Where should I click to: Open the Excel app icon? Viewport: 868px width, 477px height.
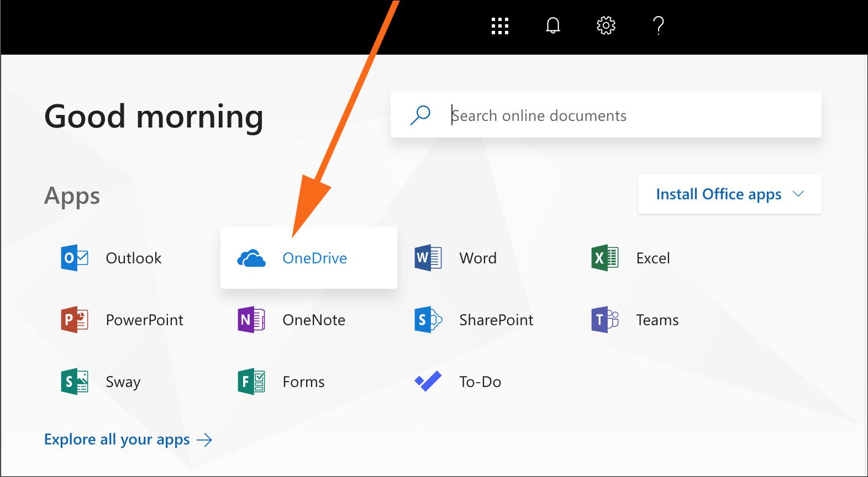coord(605,258)
